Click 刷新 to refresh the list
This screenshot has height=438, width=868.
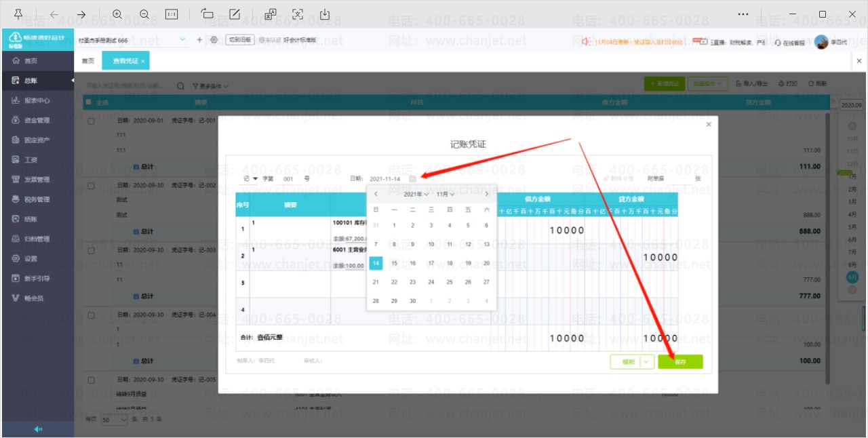(x=818, y=83)
